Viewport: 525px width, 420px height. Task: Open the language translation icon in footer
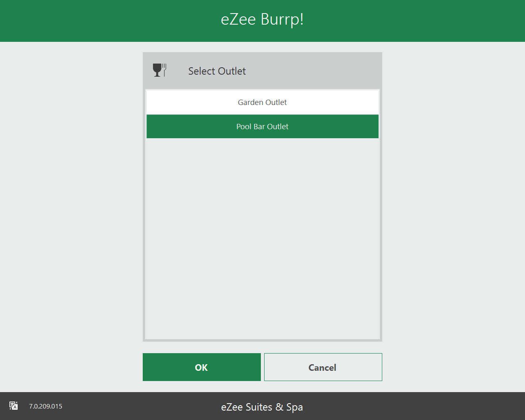(14, 406)
